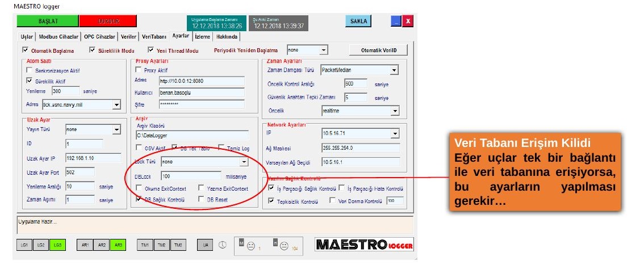Click the clock icon in status bar
This screenshot has height=265, width=644.
coord(222,245)
